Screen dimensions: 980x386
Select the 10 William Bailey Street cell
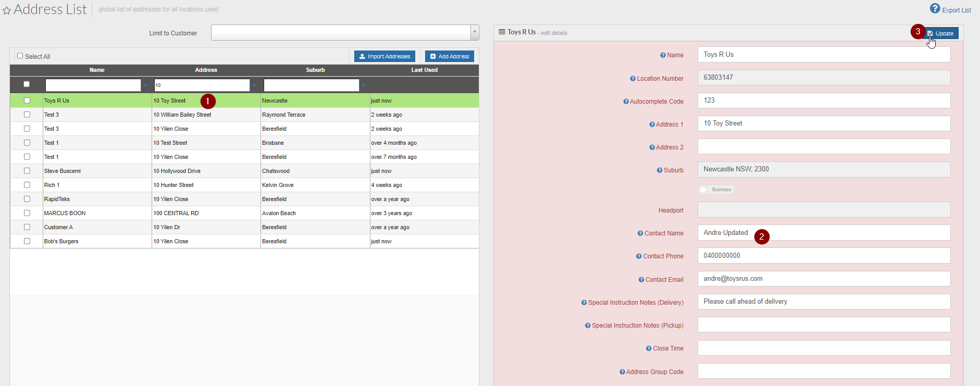coord(206,115)
